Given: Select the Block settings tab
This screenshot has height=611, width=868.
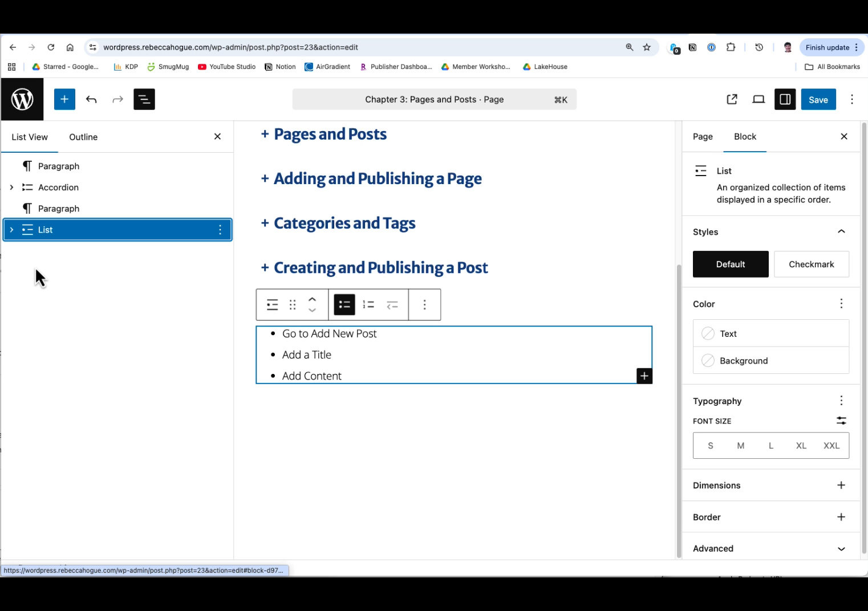Looking at the screenshot, I should [745, 137].
